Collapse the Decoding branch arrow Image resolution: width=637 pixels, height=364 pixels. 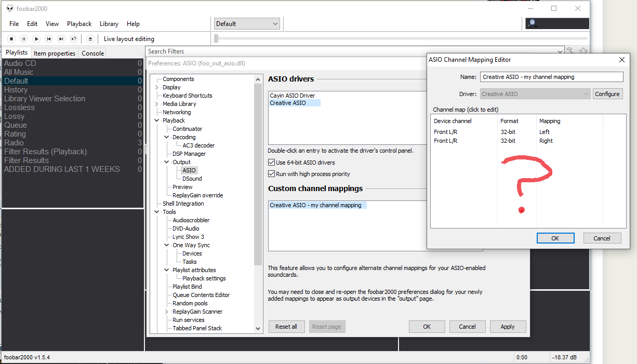pyautogui.click(x=167, y=137)
